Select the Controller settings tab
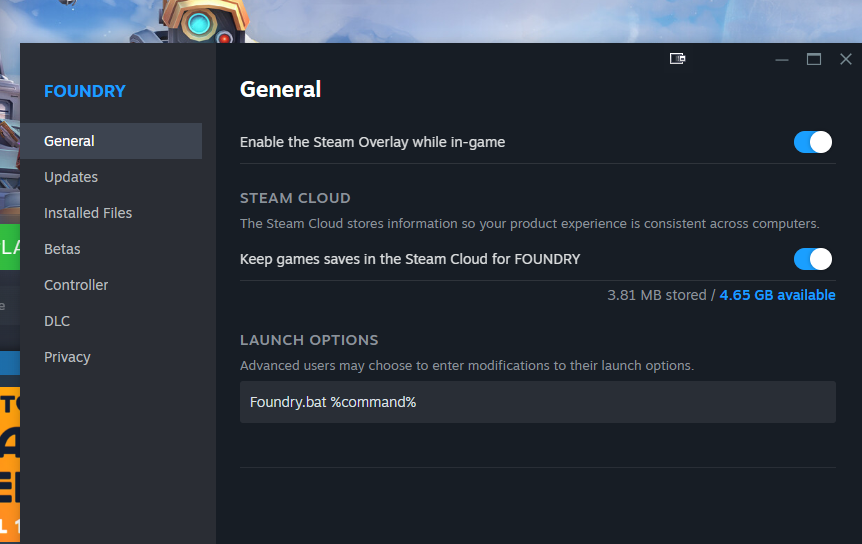Image resolution: width=862 pixels, height=544 pixels. 76,285
